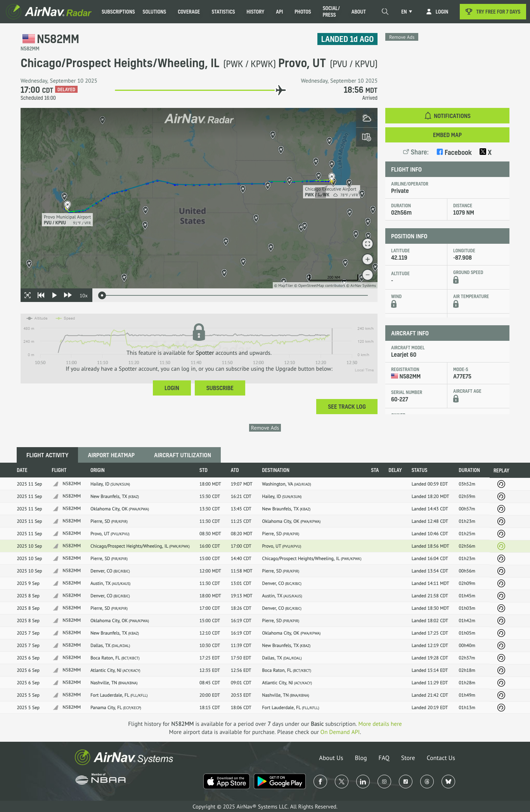Open the footer Instagram icon
This screenshot has width=530, height=812.
click(x=384, y=781)
